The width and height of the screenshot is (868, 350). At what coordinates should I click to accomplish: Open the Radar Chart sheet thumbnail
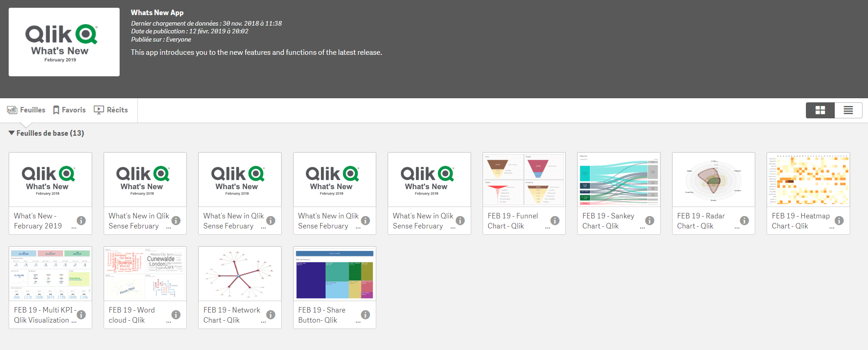click(x=714, y=180)
